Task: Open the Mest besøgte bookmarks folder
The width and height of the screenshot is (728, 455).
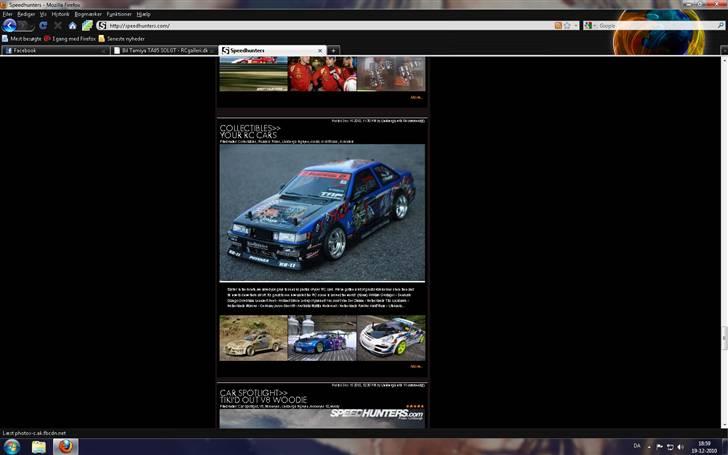Action: pyautogui.click(x=24, y=38)
